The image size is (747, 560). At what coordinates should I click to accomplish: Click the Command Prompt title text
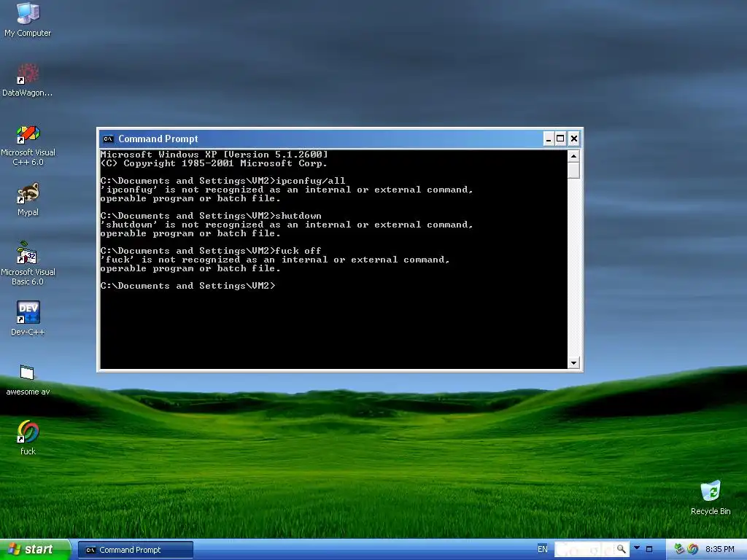pos(158,139)
